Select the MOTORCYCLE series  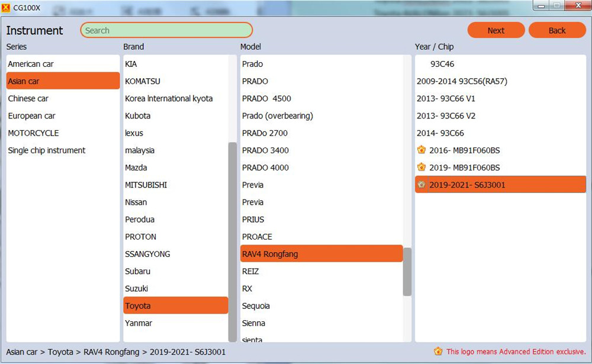[x=63, y=133]
